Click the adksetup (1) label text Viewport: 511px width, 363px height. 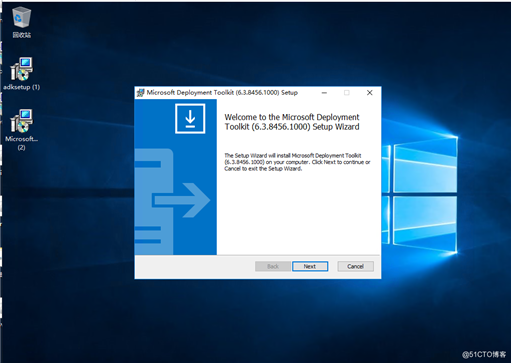tap(22, 87)
